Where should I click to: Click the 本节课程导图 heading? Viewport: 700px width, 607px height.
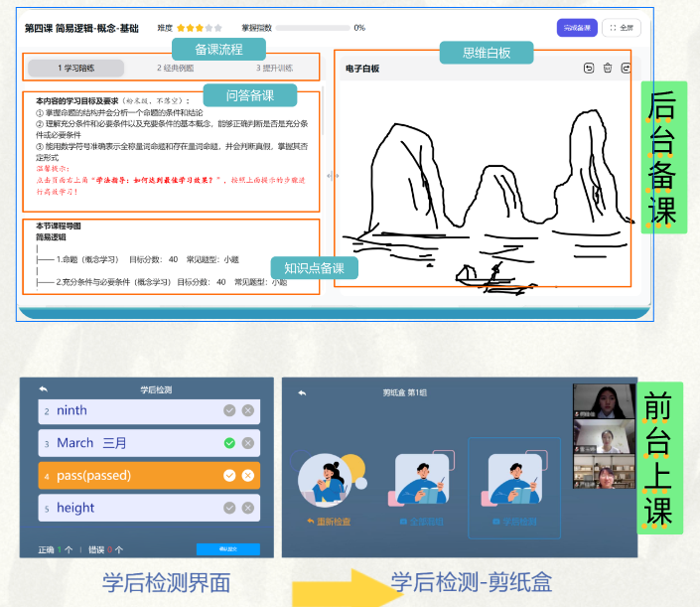tap(59, 226)
